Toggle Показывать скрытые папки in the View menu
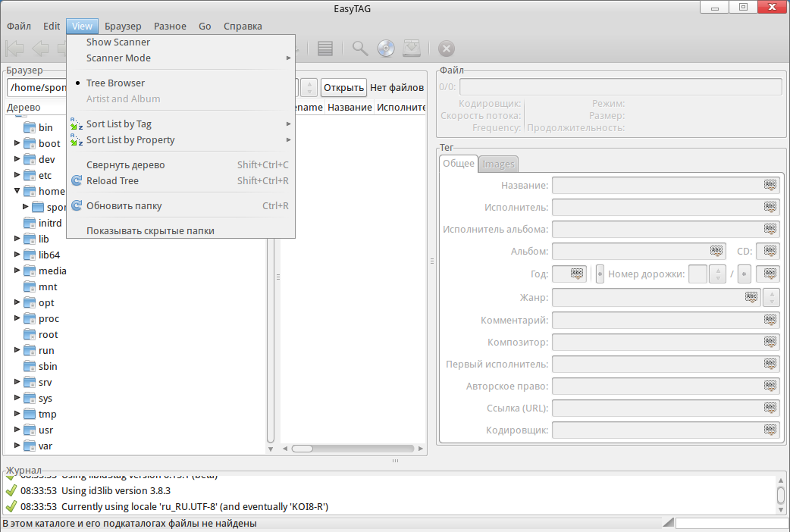This screenshot has height=532, width=790. point(150,230)
